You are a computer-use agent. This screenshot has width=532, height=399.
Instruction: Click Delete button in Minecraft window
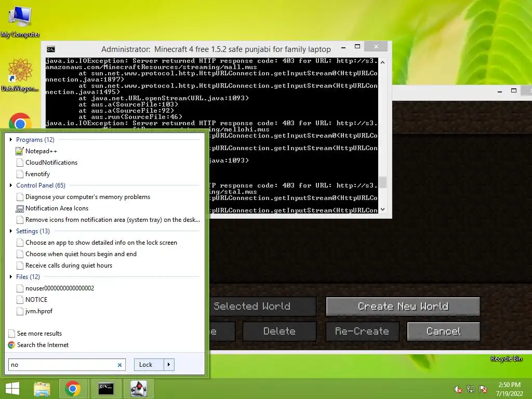279,331
